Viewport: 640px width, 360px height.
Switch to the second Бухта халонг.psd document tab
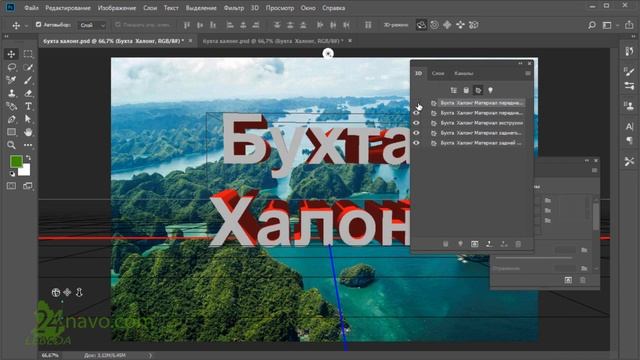pos(273,41)
